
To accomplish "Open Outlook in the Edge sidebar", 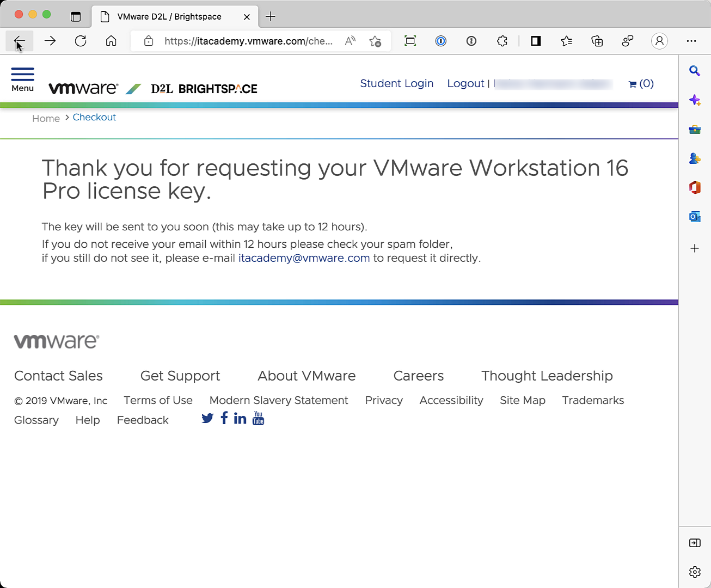I will 695,217.
